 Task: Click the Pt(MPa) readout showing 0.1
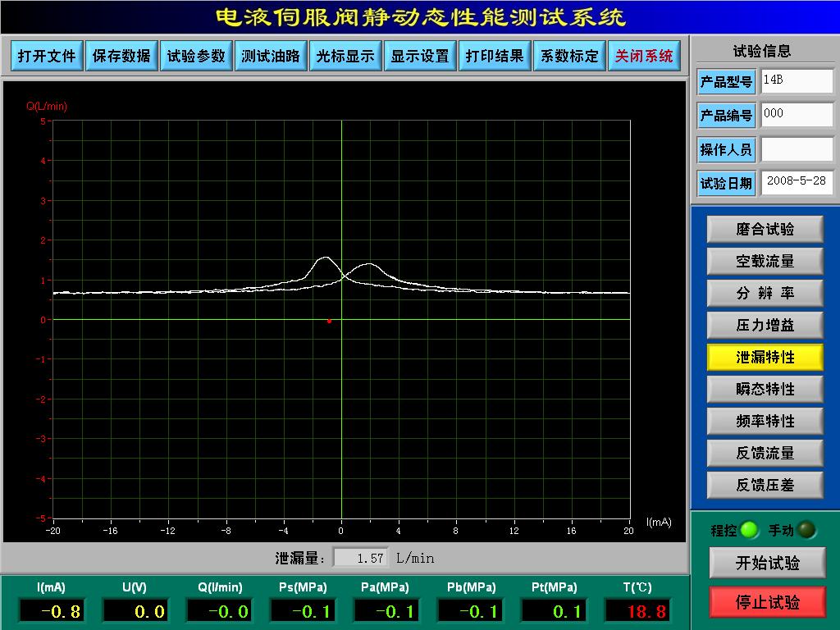click(554, 610)
